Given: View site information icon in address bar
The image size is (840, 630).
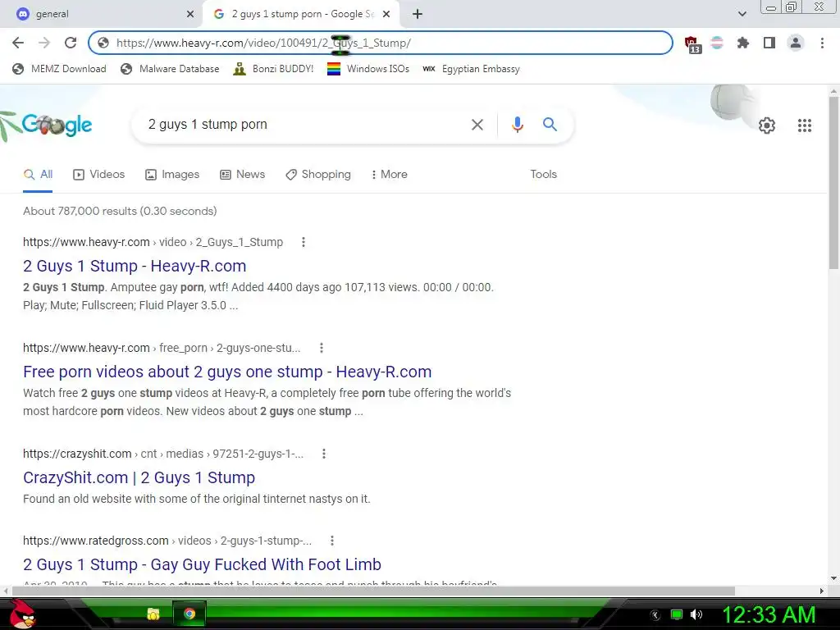Looking at the screenshot, I should (103, 43).
